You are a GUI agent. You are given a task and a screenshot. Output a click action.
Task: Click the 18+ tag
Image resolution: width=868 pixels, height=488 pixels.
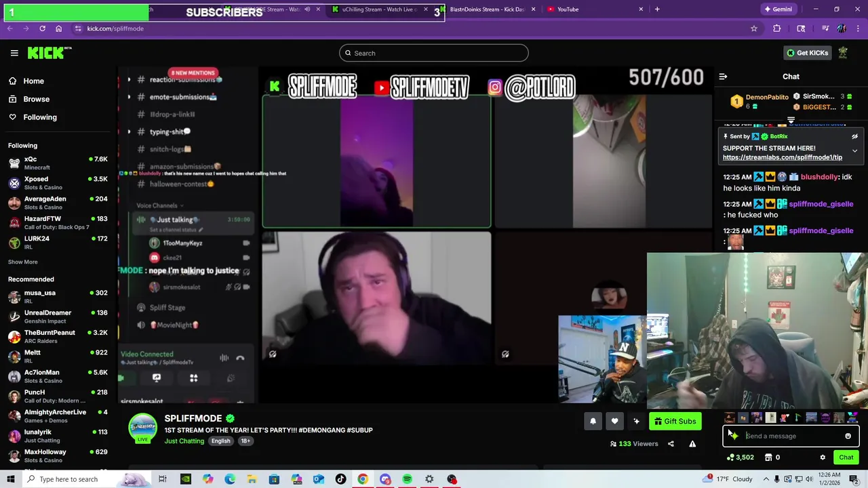245,441
